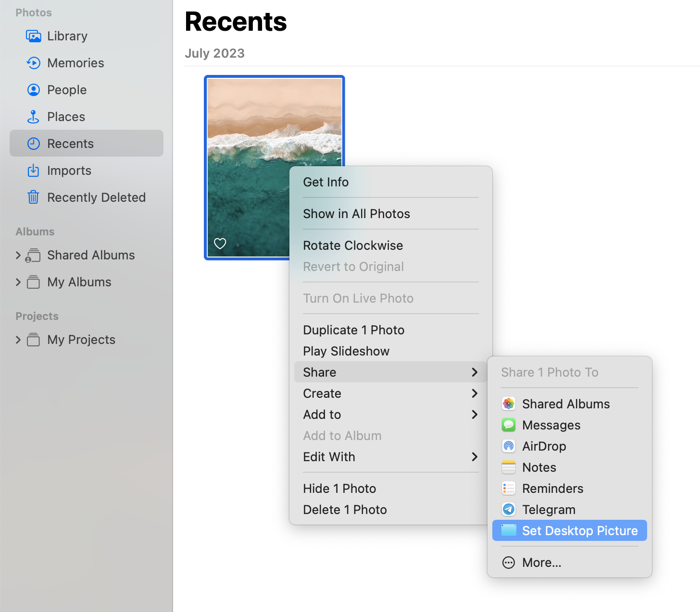Viewport: 700px width, 612px height.
Task: Toggle the favorite heart on the beach photo
Action: (x=220, y=244)
